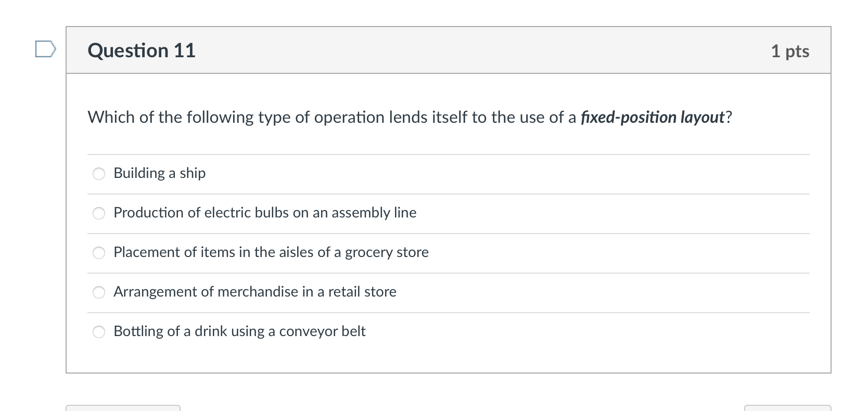
Task: Click the circle next to "Building a ship"
Action: [98, 173]
